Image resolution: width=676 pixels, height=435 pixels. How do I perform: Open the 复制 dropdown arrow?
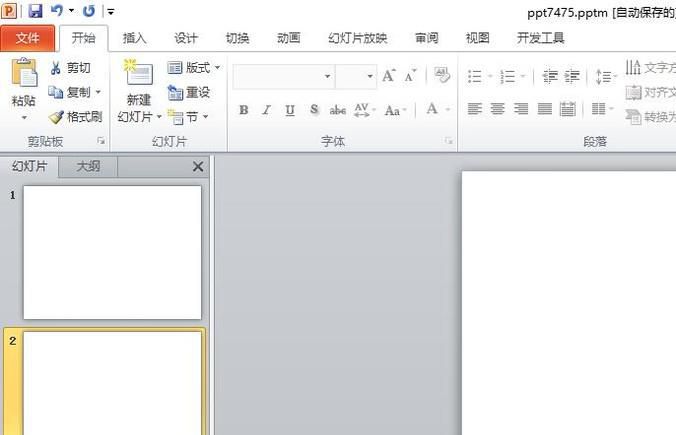[x=98, y=92]
